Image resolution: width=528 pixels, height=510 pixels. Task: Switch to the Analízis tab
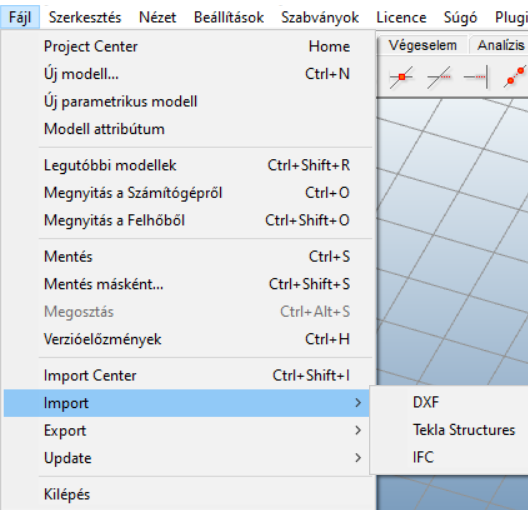pos(500,45)
